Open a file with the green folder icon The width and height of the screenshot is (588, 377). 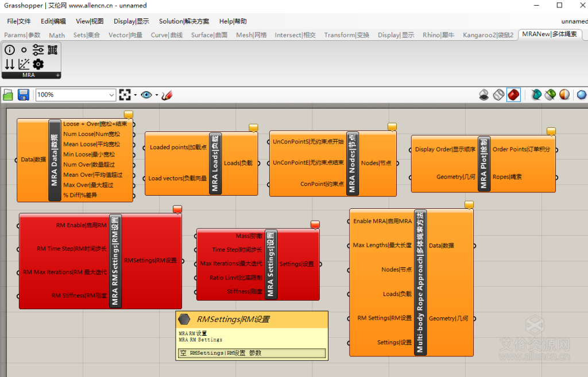click(8, 95)
